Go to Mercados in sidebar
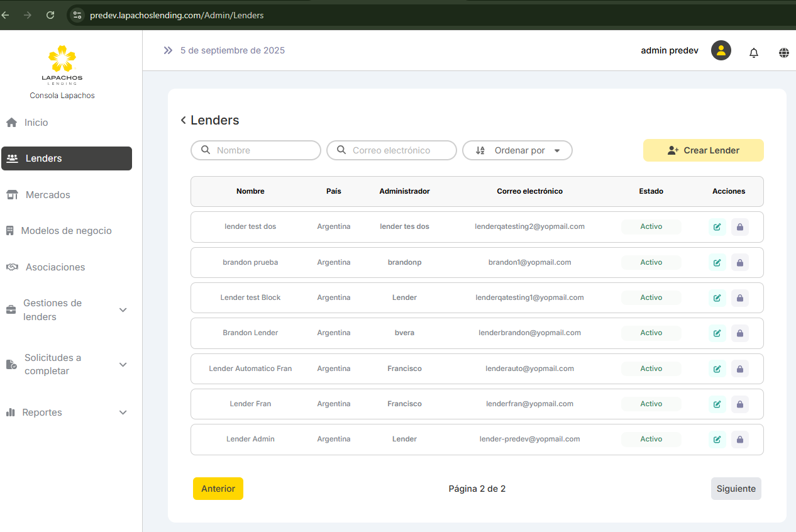This screenshot has height=532, width=796. point(48,195)
